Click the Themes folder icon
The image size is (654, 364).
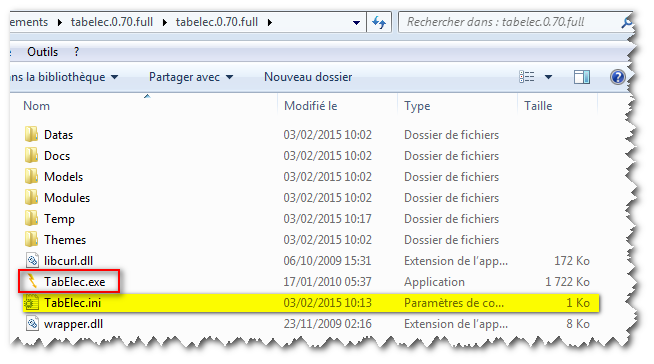pos(31,240)
